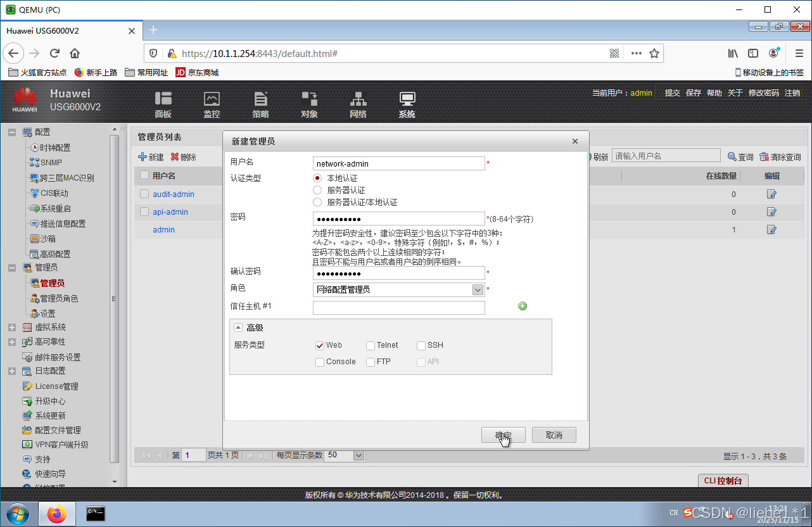
Task: Collapse the 配置 tree node
Action: tap(12, 132)
